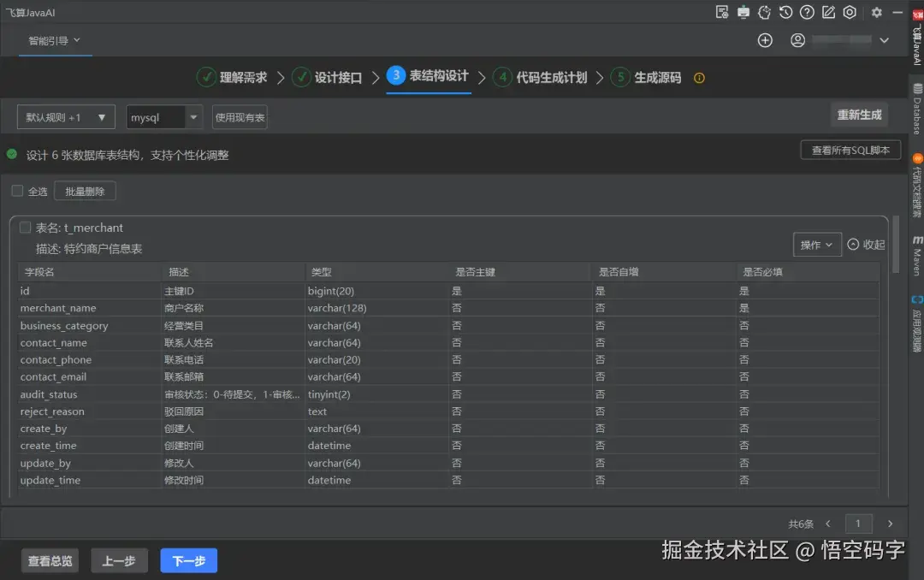Click the help question mark icon

click(807, 12)
